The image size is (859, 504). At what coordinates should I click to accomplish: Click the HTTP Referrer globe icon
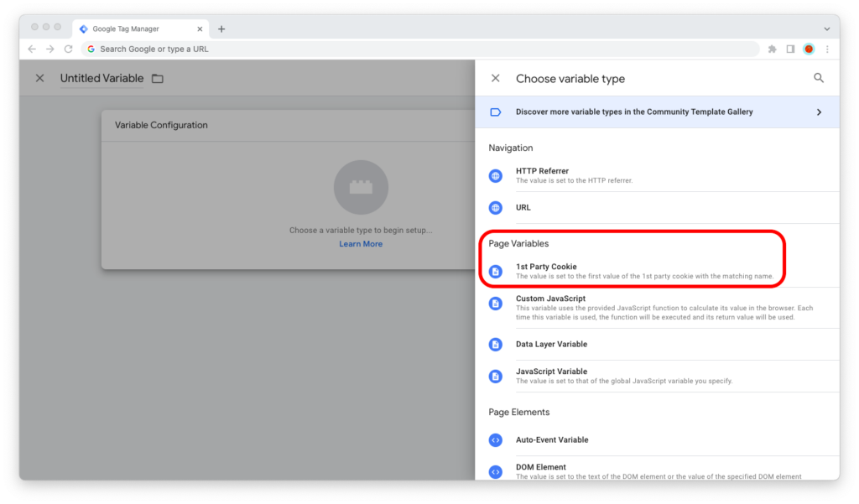pyautogui.click(x=496, y=176)
